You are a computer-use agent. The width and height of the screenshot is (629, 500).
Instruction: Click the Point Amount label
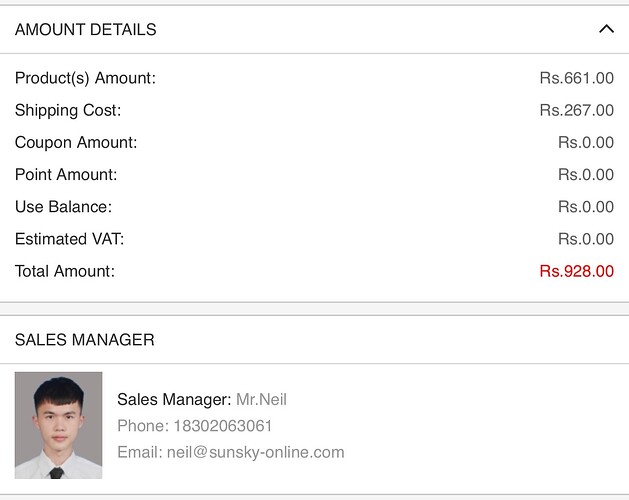[66, 175]
